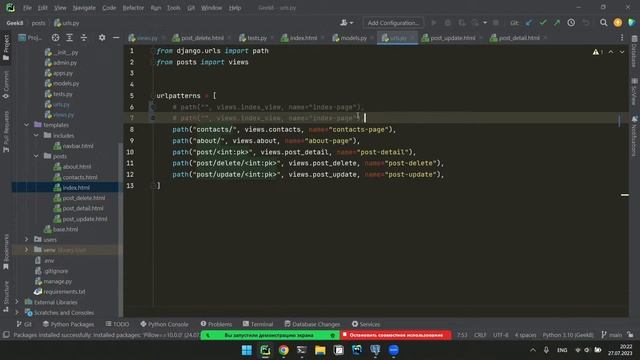Collapse the templates folder
The image size is (640, 360).
(27, 125)
